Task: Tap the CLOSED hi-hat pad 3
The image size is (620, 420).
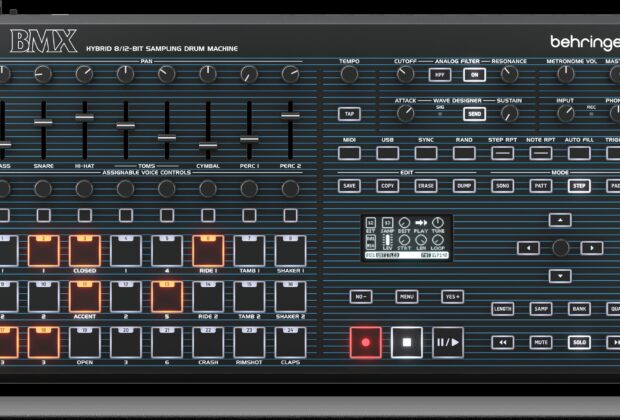Action: [x=85, y=251]
